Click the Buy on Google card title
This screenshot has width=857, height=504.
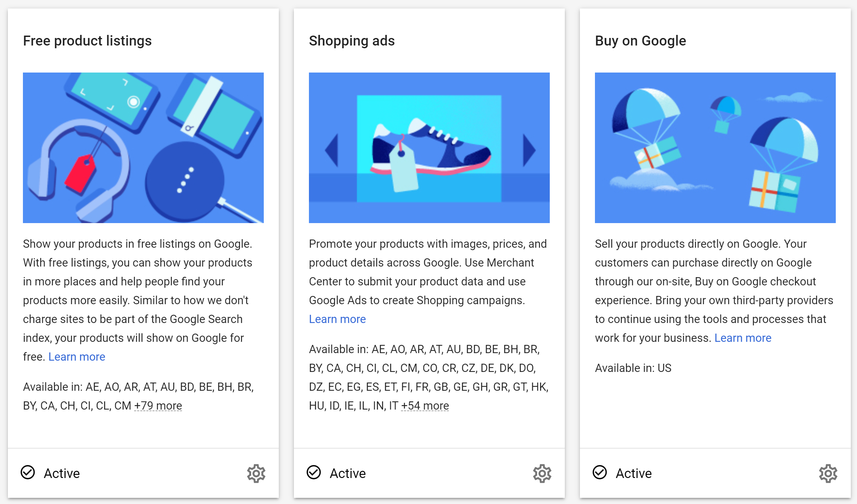coord(640,41)
